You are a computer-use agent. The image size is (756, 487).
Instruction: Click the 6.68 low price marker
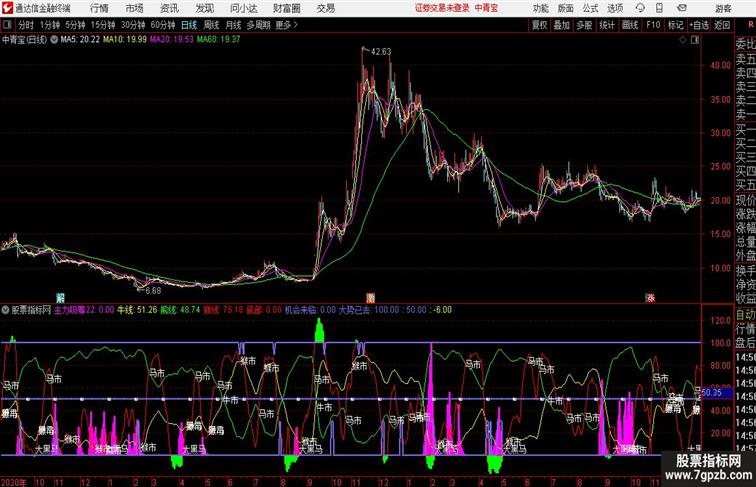pos(153,291)
